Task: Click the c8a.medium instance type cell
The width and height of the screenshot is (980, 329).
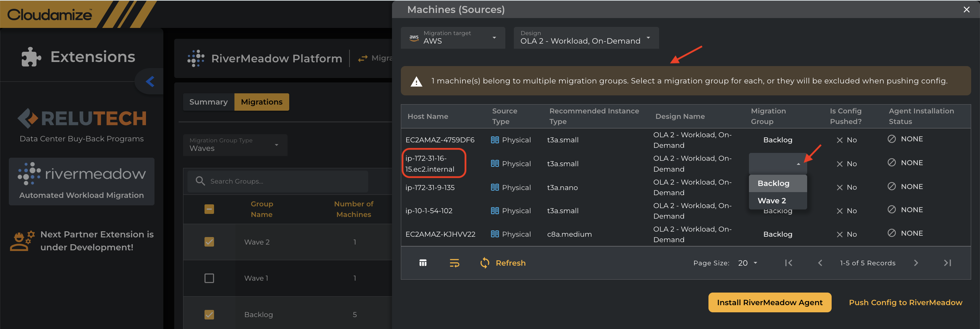Action: pyautogui.click(x=569, y=234)
